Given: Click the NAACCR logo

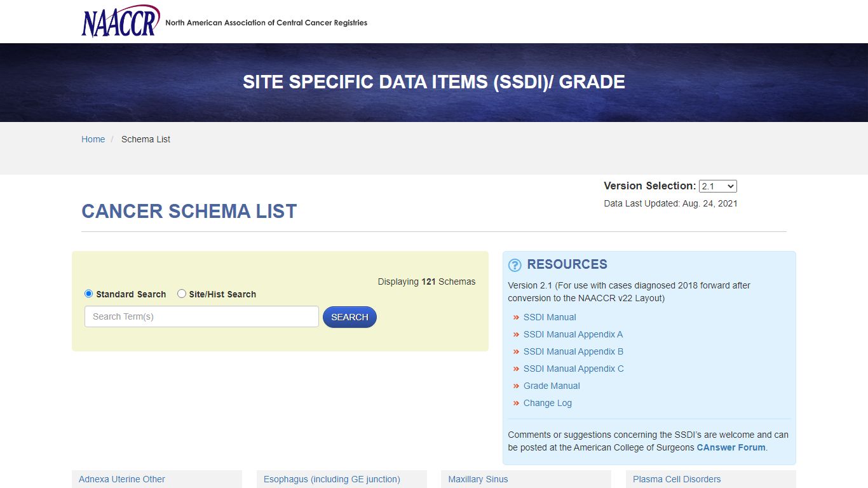Looking at the screenshot, I should point(121,22).
